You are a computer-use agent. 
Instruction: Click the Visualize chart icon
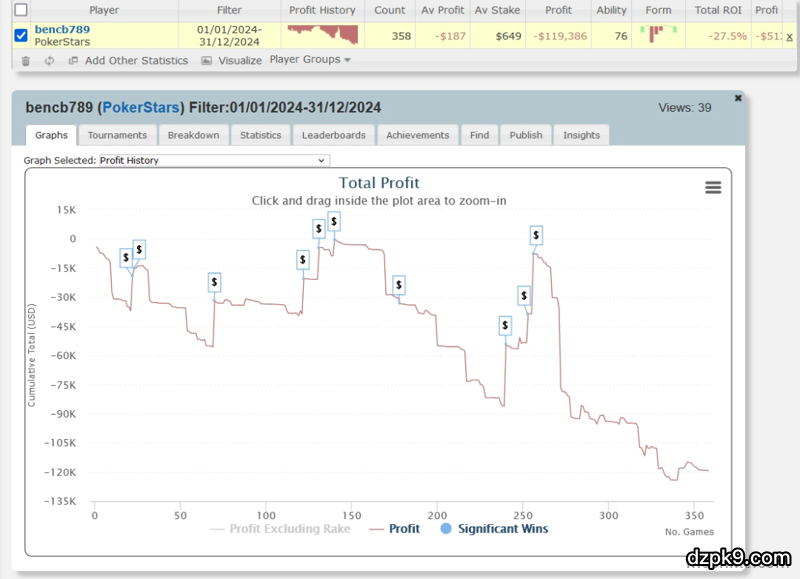207,61
